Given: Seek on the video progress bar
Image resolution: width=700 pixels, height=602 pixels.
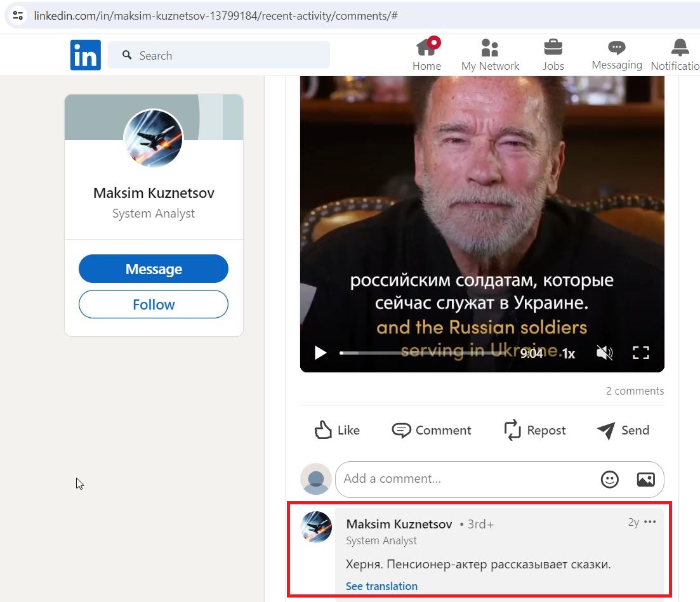Looking at the screenshot, I should click(424, 353).
